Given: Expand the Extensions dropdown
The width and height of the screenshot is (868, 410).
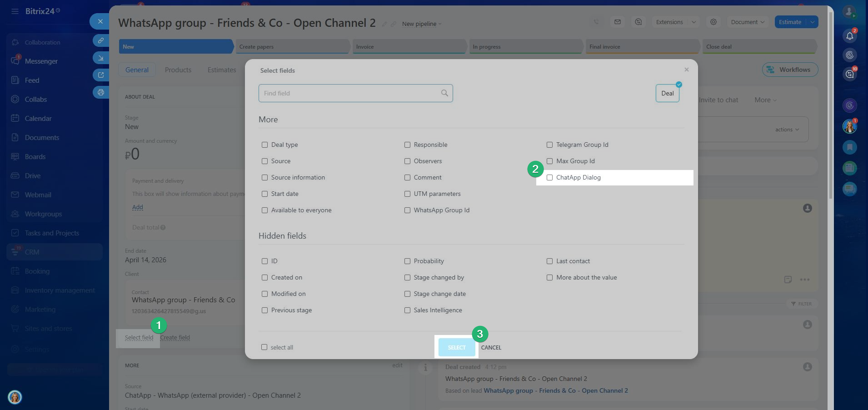Looking at the screenshot, I should click(x=674, y=22).
